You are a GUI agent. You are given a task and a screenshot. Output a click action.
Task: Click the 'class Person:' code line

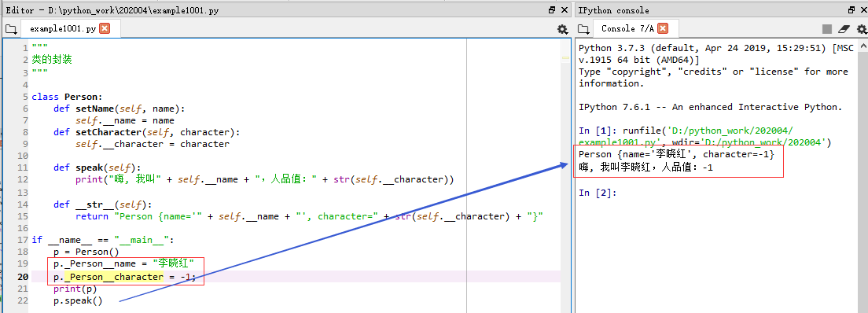tap(67, 97)
